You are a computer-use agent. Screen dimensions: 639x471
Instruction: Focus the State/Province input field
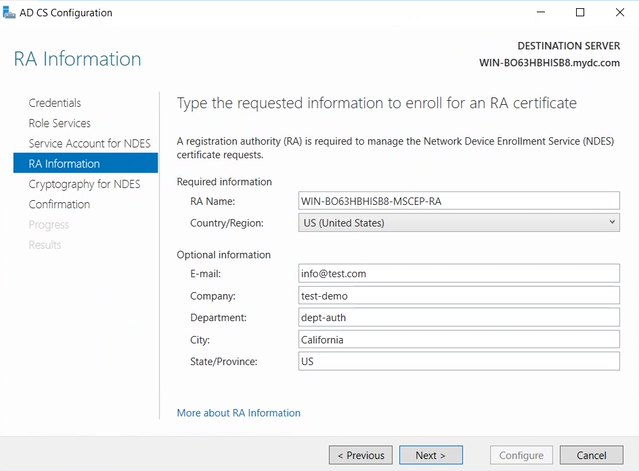coord(459,361)
